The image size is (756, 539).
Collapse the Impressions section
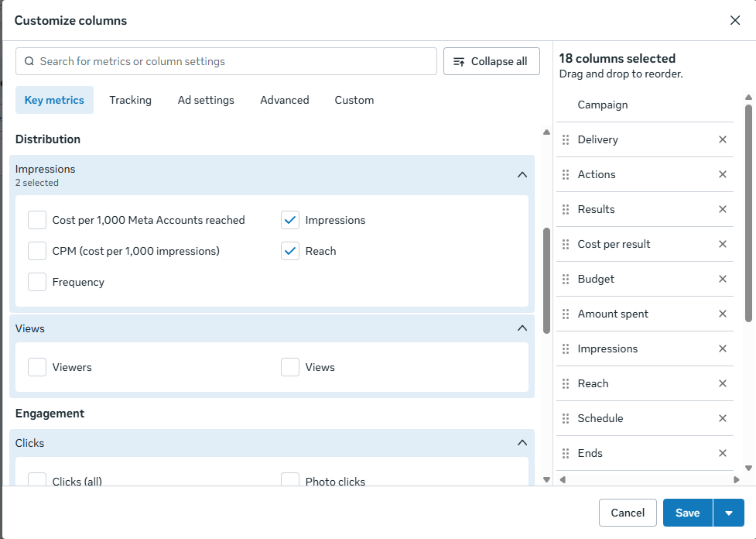[522, 175]
